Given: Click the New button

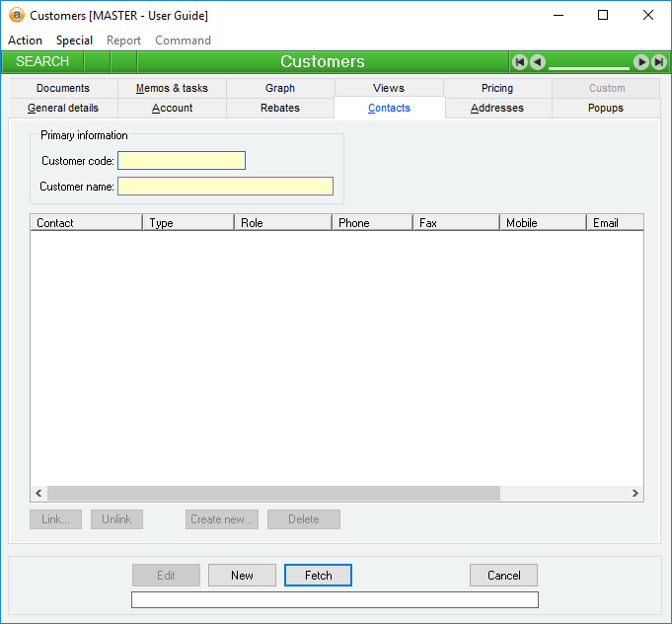Looking at the screenshot, I should point(242,576).
